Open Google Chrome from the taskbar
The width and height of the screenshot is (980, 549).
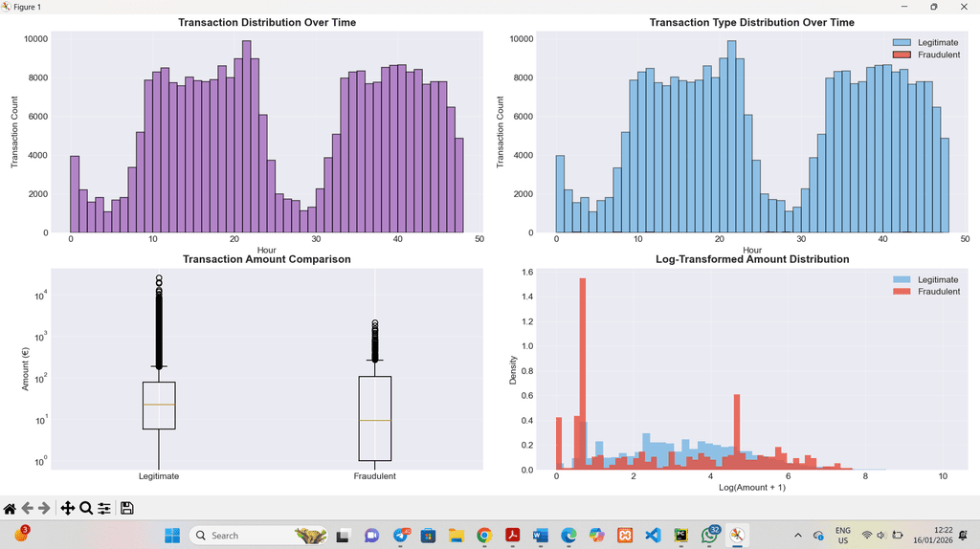(483, 536)
